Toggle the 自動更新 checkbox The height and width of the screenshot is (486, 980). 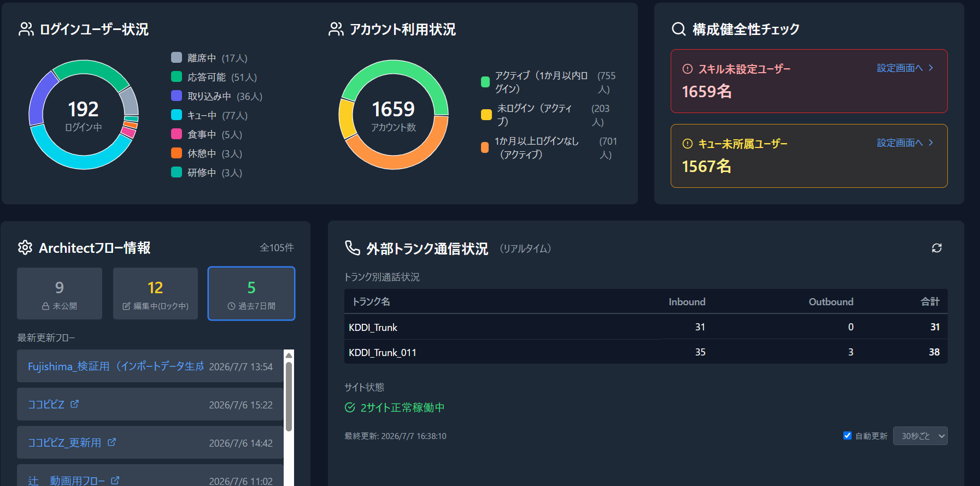click(847, 435)
